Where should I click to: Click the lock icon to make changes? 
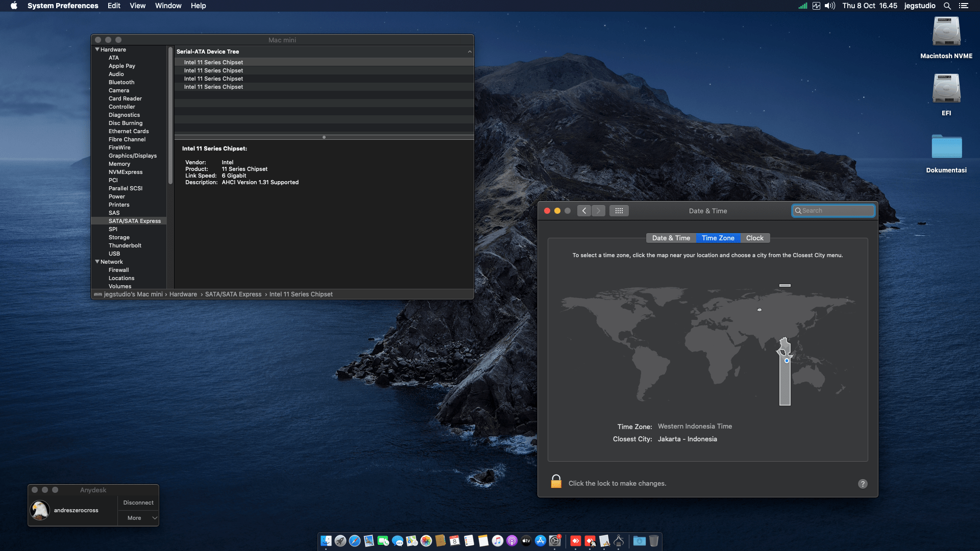point(556,482)
